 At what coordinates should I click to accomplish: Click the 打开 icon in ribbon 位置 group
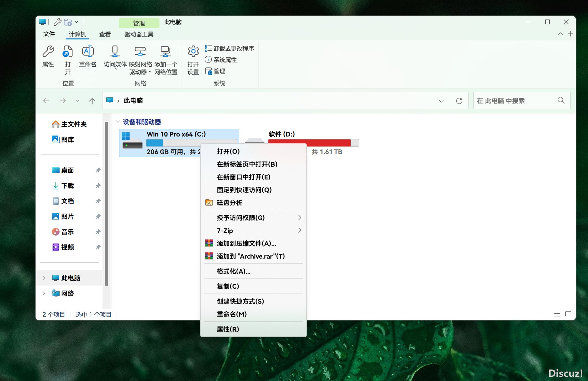pos(68,51)
